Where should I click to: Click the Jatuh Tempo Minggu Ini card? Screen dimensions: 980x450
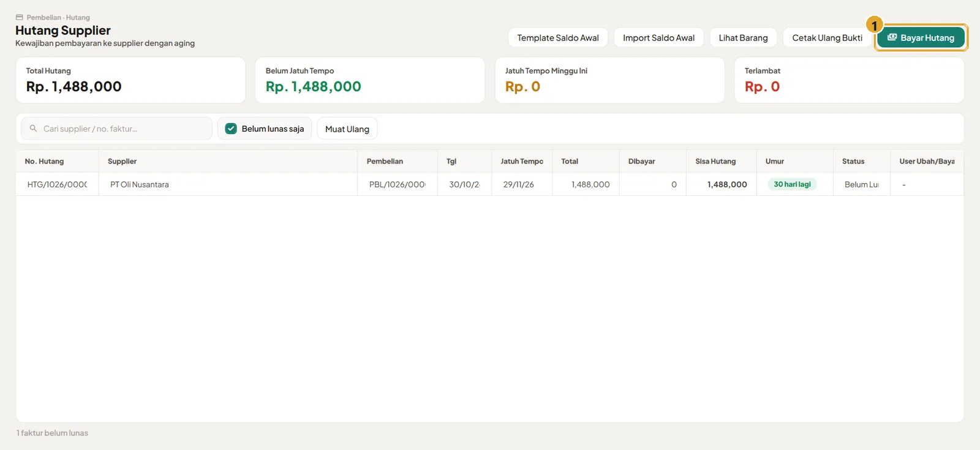609,80
